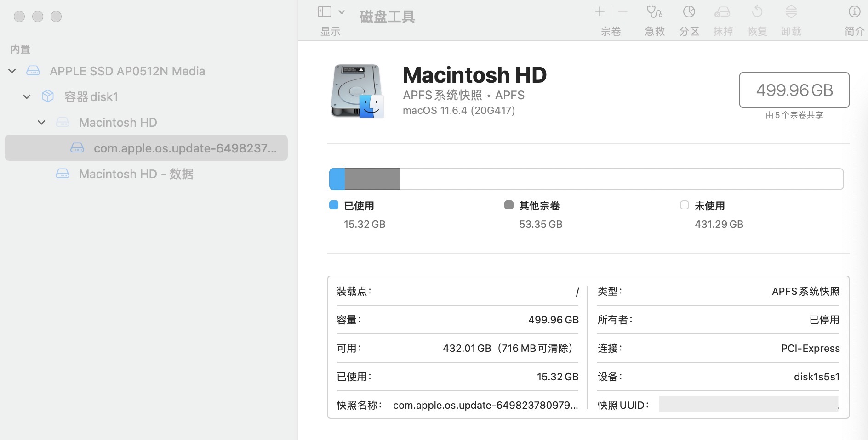Click the Unmount (卸载) icon

click(791, 12)
